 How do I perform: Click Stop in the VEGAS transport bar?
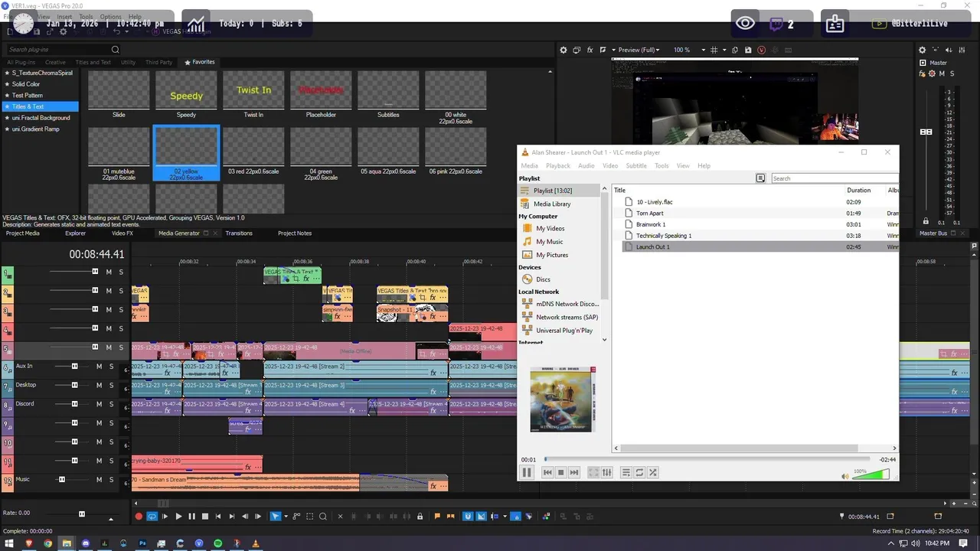pyautogui.click(x=205, y=517)
